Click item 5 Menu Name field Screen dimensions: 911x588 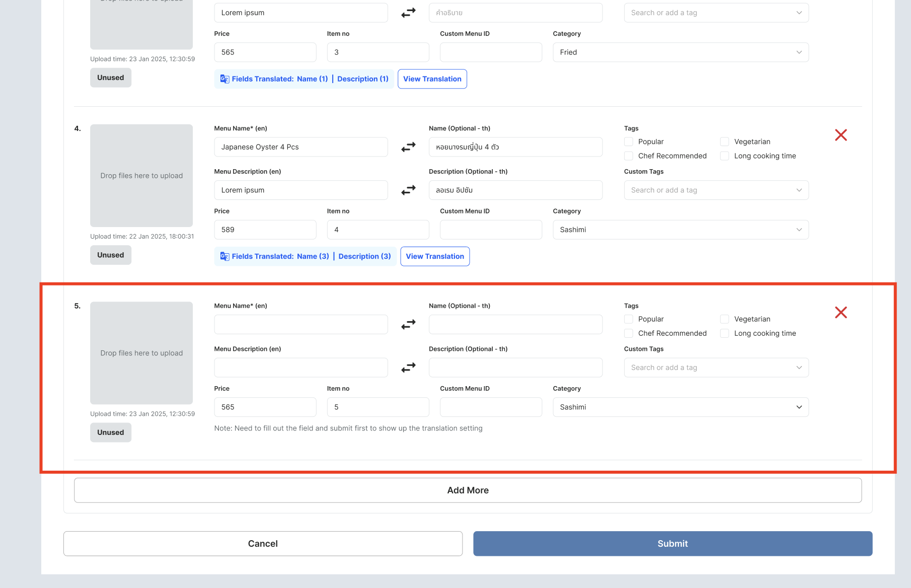click(300, 325)
